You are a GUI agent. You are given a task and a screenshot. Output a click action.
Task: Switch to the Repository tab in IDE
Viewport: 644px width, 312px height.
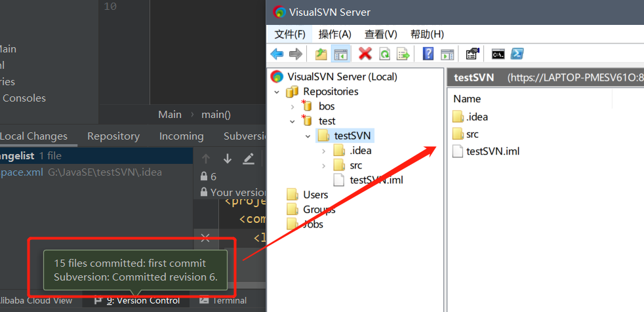pos(113,136)
